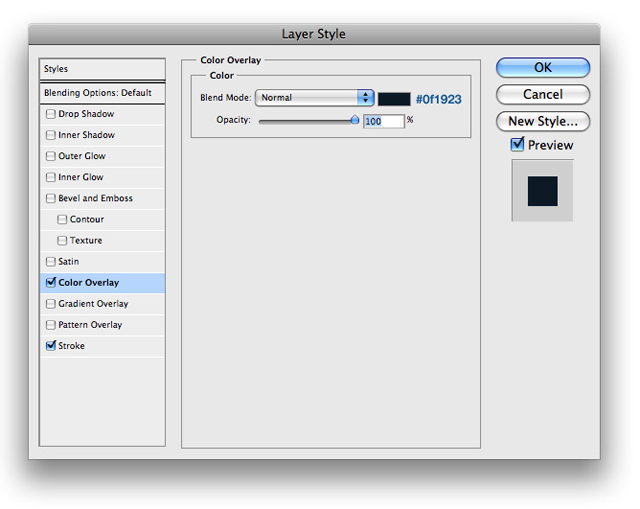Viewport: 640px width, 509px height.
Task: Open Blending Options: Default
Action: 102,93
